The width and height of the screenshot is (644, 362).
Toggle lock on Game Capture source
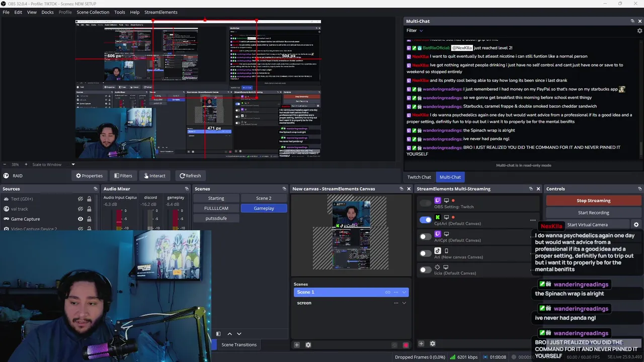point(89,219)
